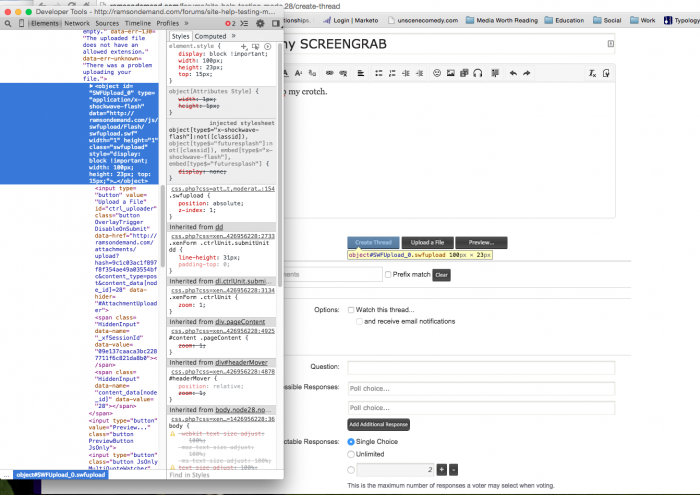Click the Create Thread button

373,242
